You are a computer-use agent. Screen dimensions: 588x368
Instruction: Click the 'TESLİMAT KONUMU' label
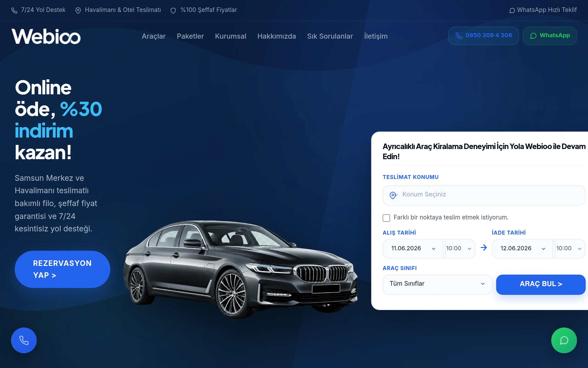point(410,177)
